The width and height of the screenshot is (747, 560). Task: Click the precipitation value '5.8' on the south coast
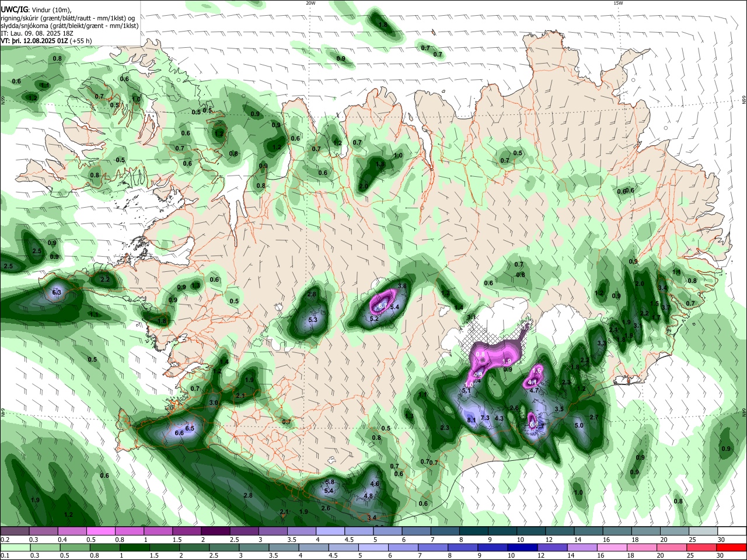tap(330, 482)
